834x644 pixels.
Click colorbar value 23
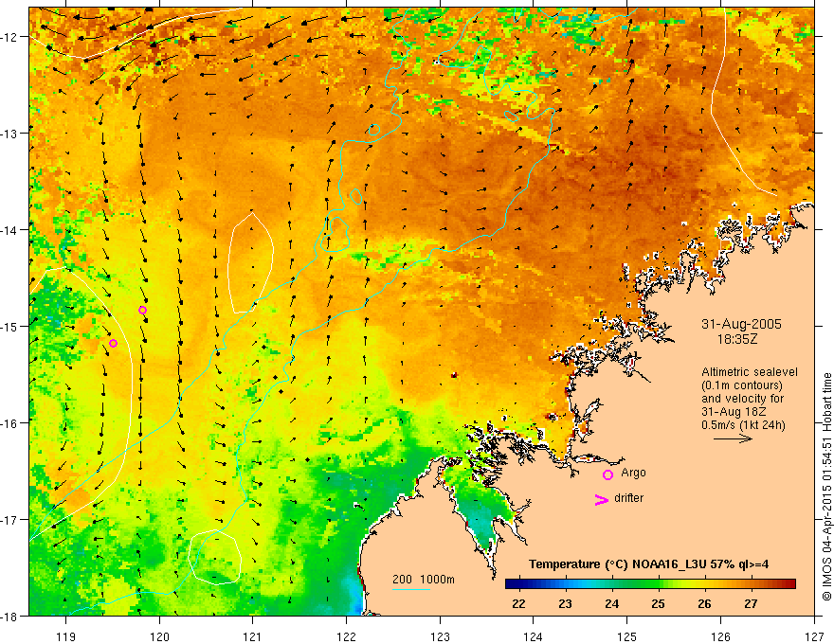[565, 603]
